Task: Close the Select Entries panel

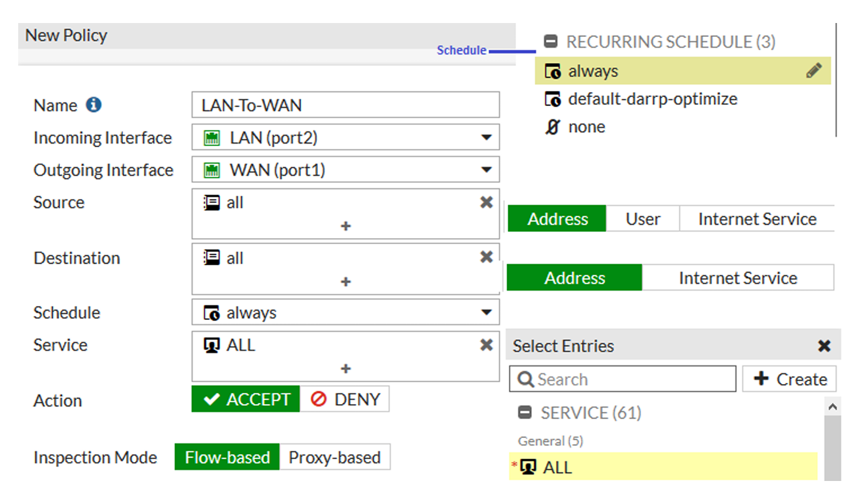Action: click(824, 346)
